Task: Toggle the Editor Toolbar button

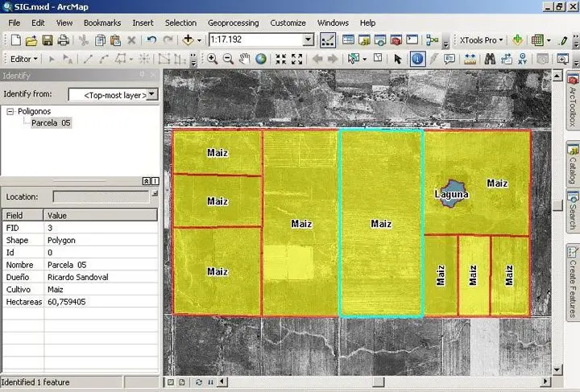Action: [x=328, y=39]
